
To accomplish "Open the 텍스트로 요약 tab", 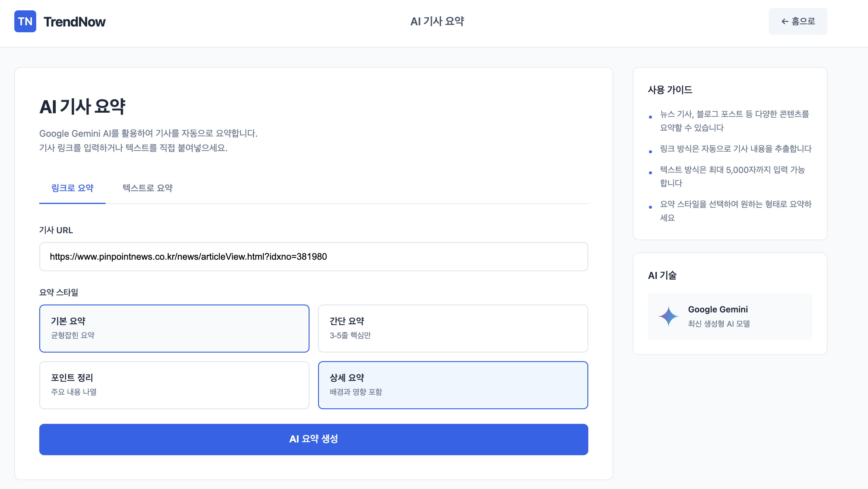I will pyautogui.click(x=147, y=188).
